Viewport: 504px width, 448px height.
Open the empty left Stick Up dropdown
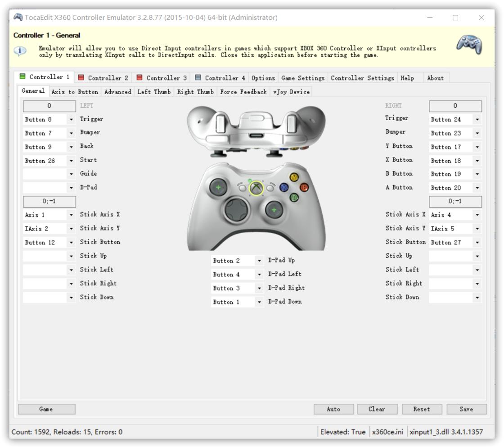49,256
